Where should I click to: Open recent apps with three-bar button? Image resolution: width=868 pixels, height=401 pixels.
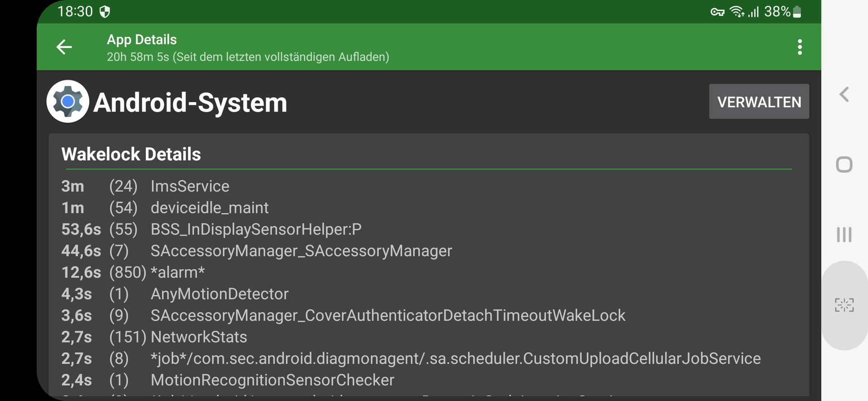pyautogui.click(x=844, y=235)
